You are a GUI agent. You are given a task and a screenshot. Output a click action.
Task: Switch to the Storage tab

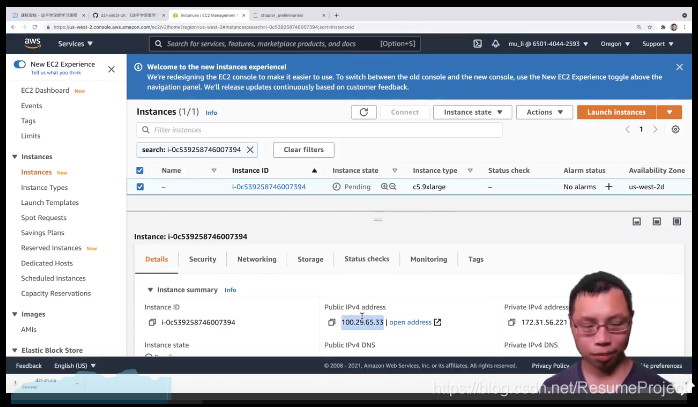click(310, 259)
